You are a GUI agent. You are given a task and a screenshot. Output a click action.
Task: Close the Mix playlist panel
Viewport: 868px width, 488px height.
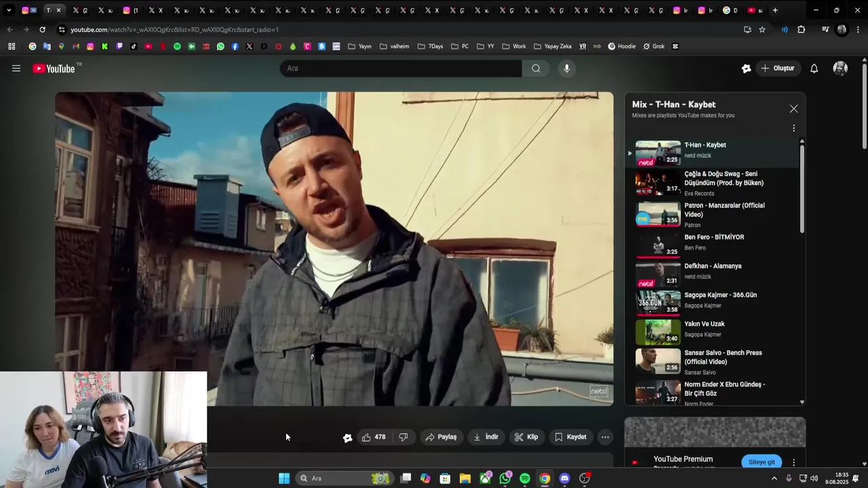[x=793, y=108]
